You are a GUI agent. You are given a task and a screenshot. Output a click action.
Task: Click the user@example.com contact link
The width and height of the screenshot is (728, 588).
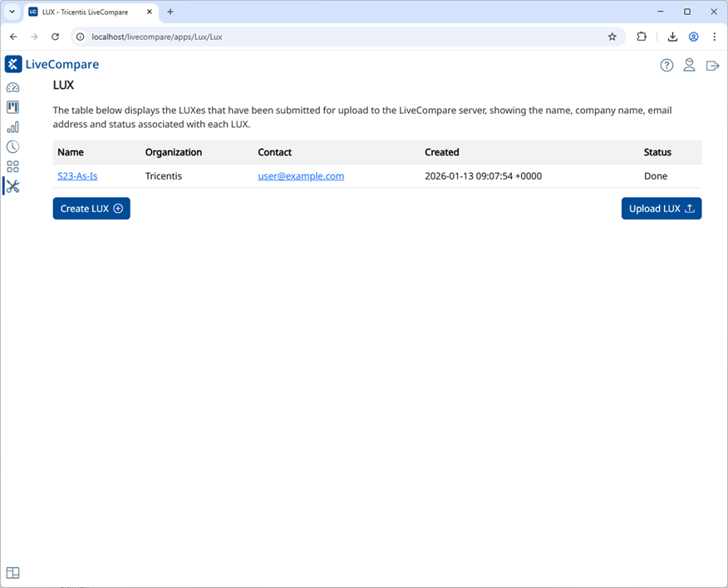coord(301,176)
